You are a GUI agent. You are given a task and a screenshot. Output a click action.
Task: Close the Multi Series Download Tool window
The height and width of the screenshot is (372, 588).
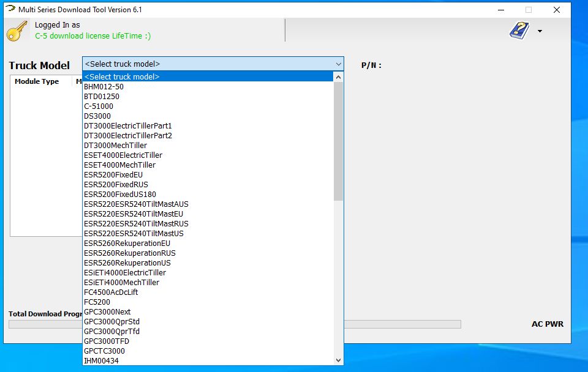tap(557, 10)
